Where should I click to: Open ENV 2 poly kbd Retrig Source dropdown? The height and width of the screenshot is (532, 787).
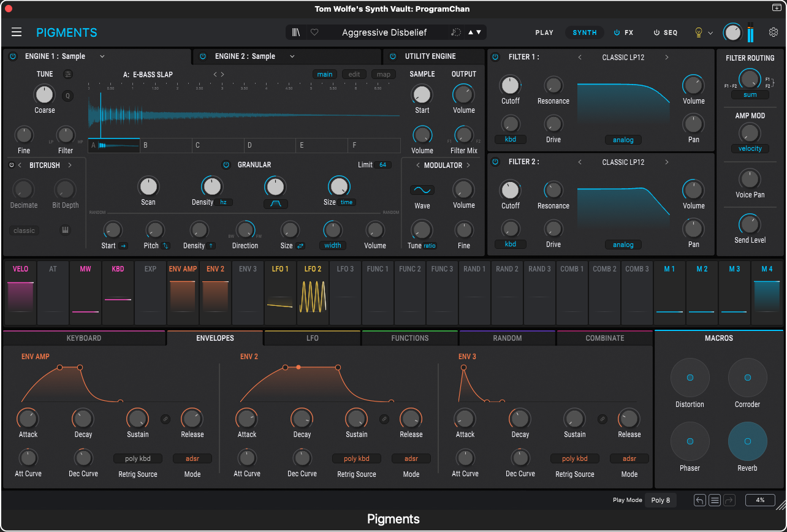(x=357, y=458)
